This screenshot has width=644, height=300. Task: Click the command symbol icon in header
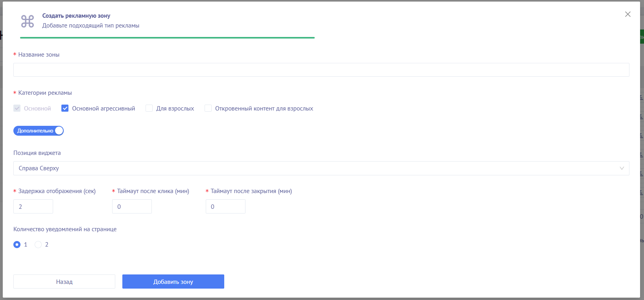[x=28, y=21]
